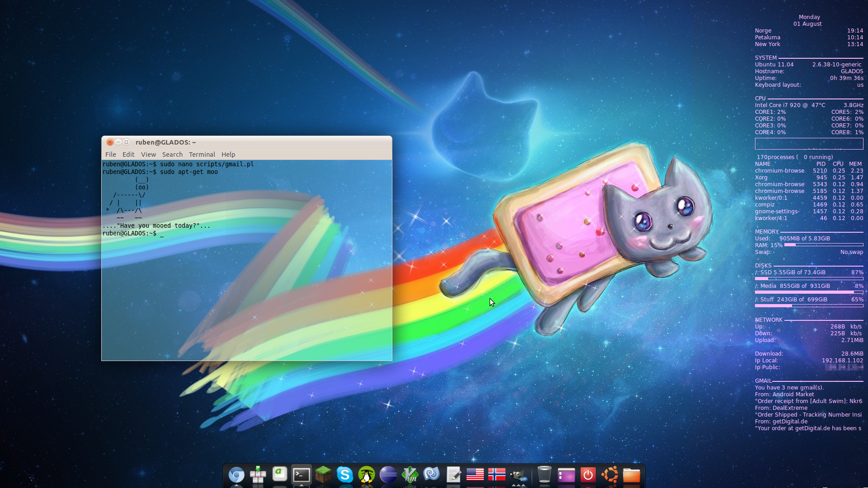The image size is (868, 488).
Task: Open GIMP from the dock
Action: (x=519, y=476)
